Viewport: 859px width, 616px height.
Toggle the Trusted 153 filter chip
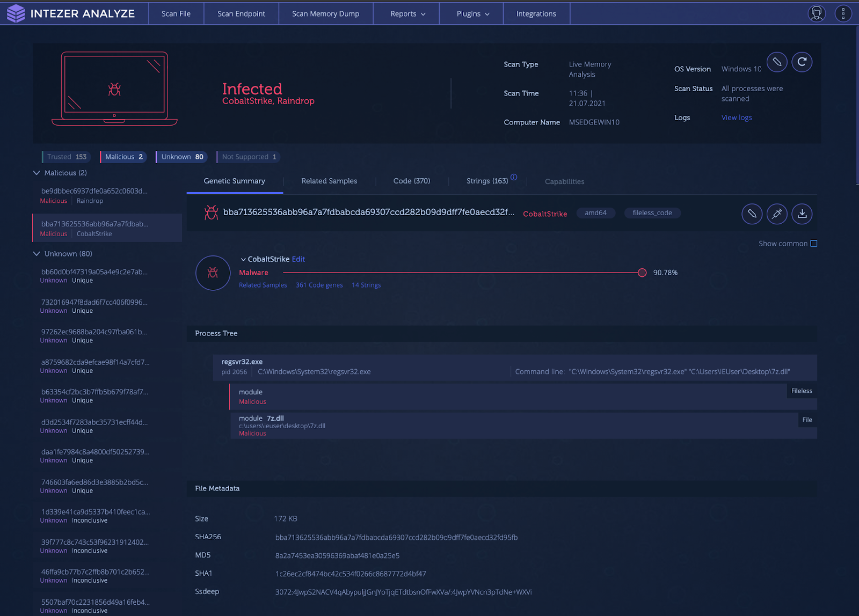coord(67,157)
